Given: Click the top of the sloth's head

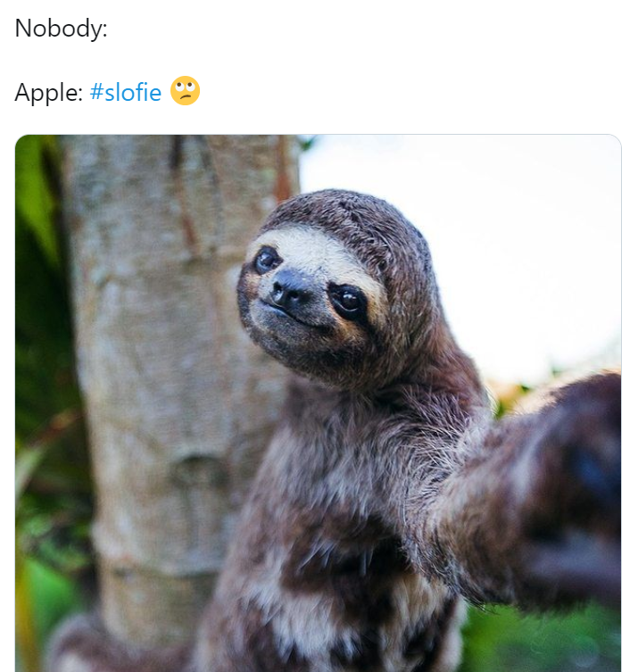Looking at the screenshot, I should click(343, 210).
